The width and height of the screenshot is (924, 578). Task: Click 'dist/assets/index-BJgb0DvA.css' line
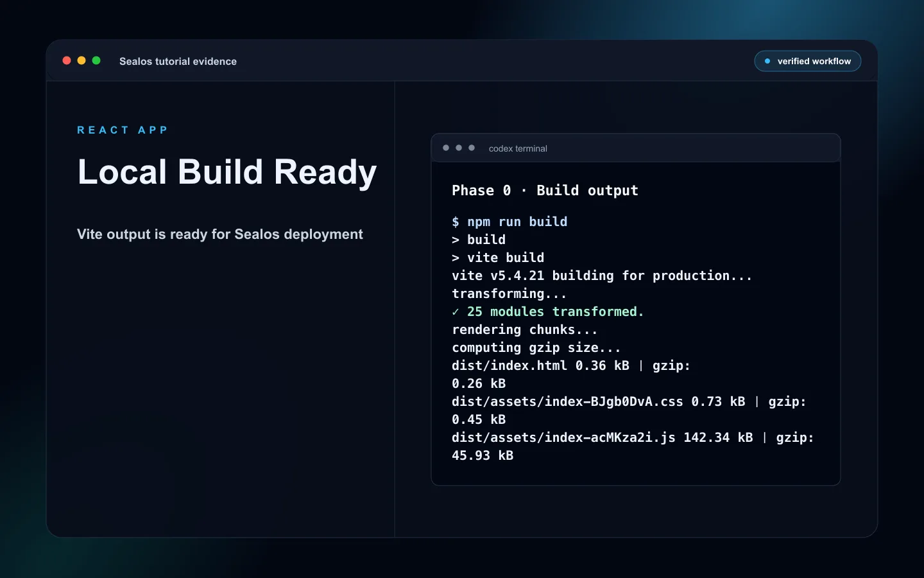[x=629, y=401]
